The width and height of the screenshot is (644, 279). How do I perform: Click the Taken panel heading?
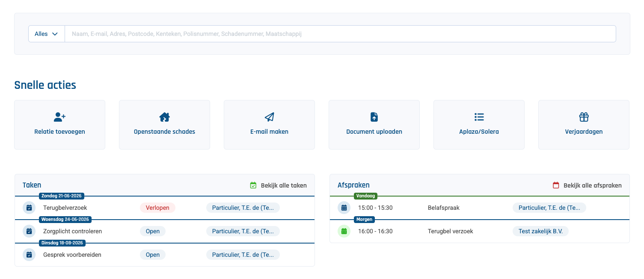tap(32, 185)
